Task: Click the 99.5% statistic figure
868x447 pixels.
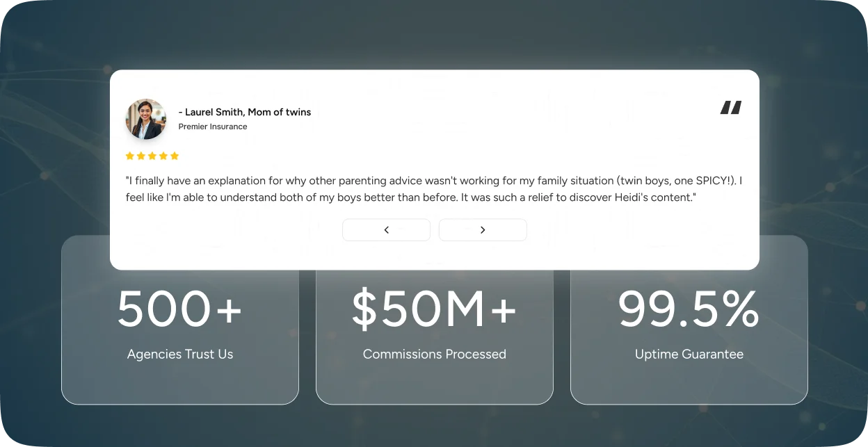Action: 689,309
